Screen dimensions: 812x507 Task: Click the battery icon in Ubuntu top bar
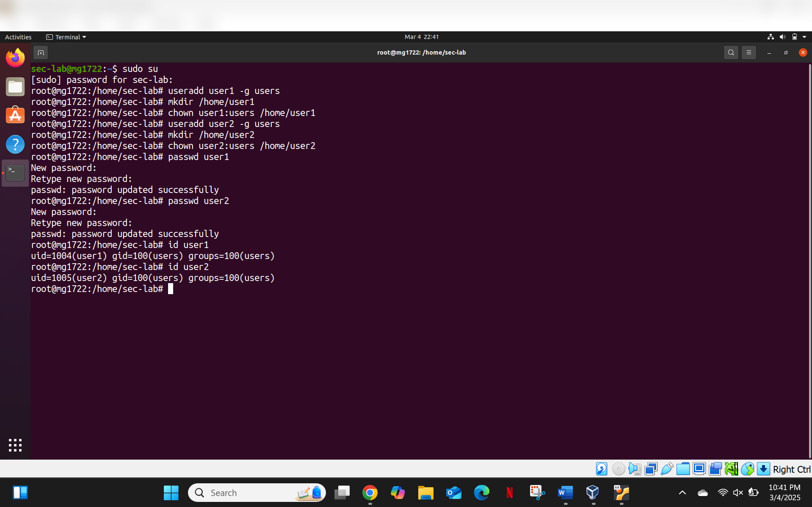(795, 37)
